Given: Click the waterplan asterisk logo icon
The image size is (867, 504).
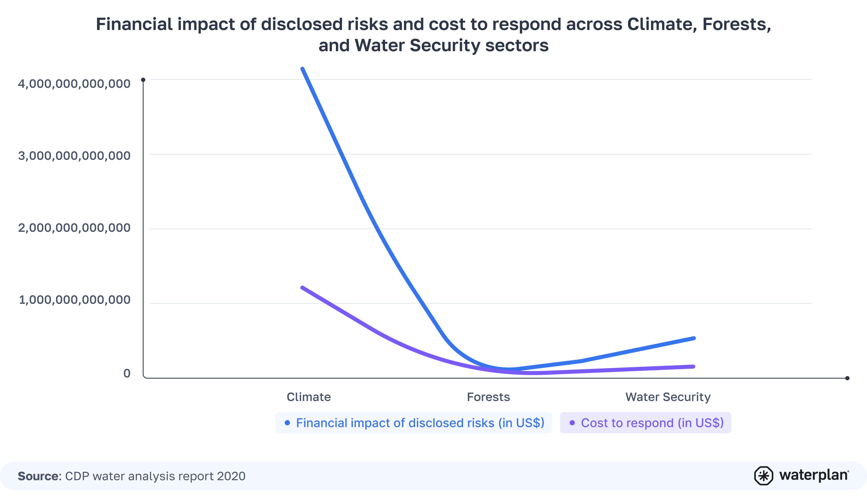Looking at the screenshot, I should (763, 476).
